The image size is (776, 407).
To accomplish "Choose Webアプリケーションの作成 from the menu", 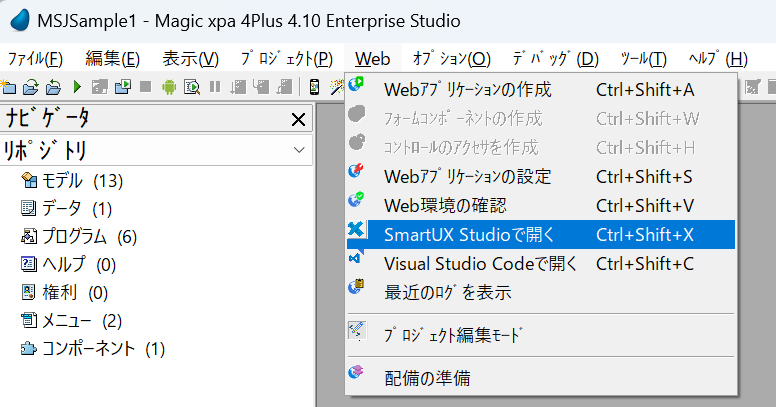I will point(467,90).
